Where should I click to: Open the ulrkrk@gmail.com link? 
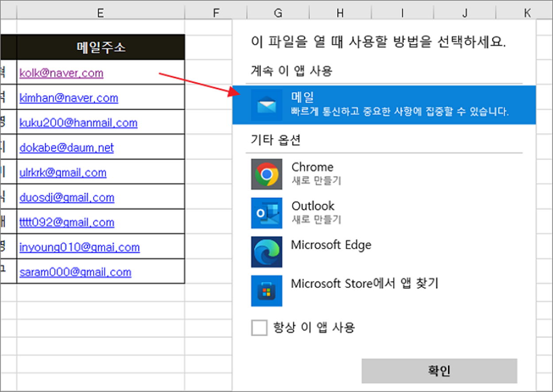click(63, 173)
